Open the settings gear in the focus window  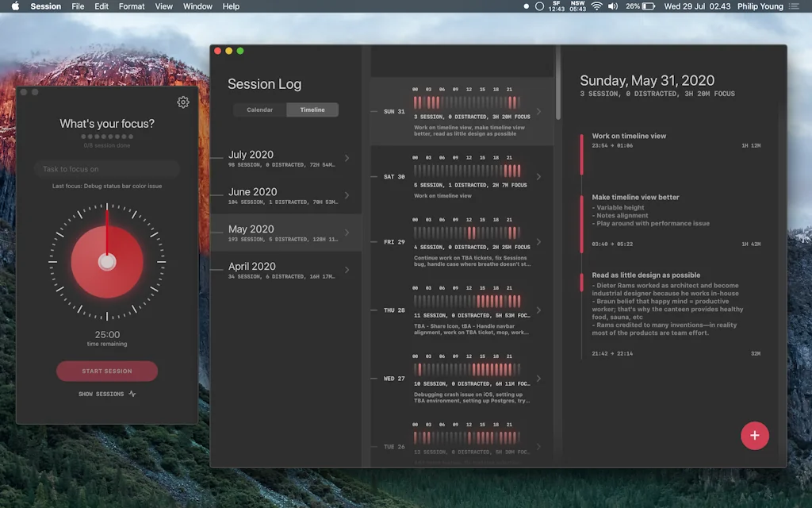coord(183,102)
